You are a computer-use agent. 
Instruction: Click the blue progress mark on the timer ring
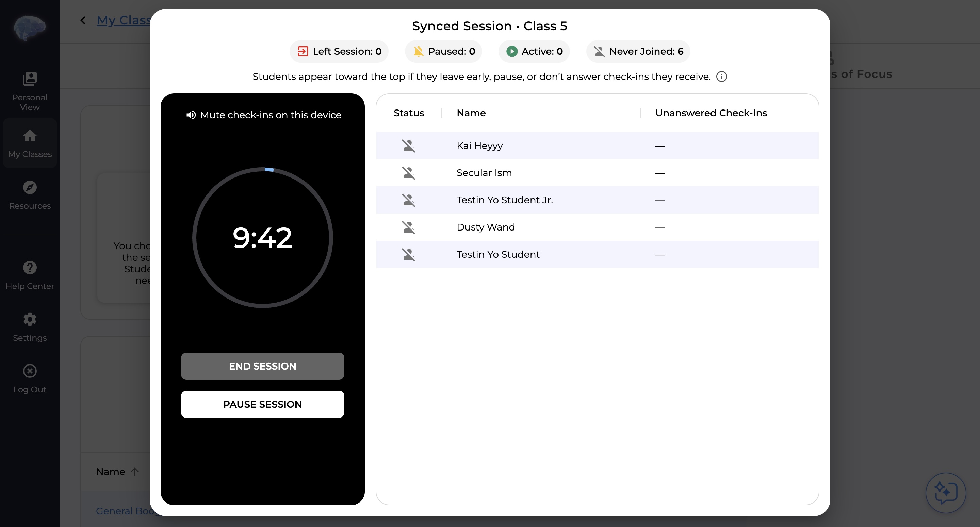pos(269,170)
